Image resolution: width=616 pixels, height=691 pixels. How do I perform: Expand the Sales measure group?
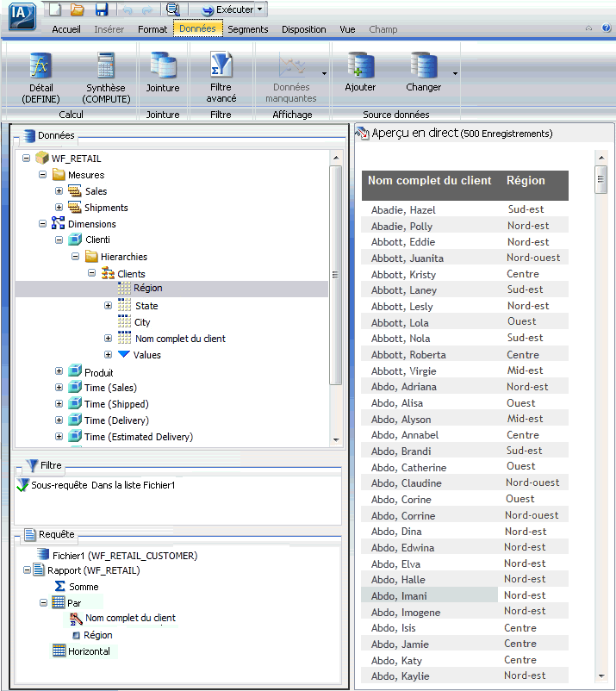pyautogui.click(x=59, y=190)
